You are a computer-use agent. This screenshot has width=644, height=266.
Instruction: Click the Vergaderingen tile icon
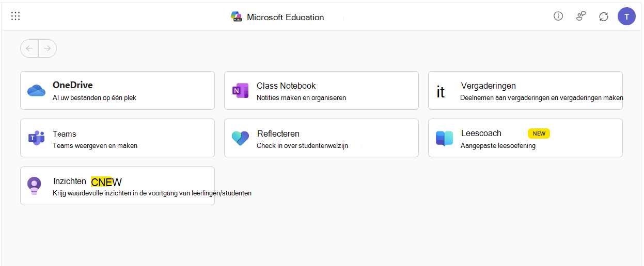coord(441,92)
